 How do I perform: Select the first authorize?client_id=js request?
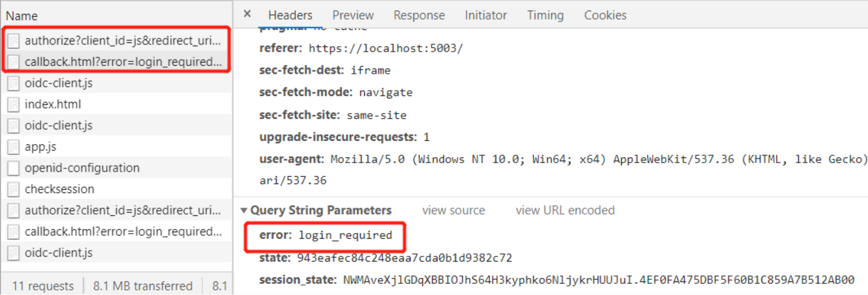pyautogui.click(x=116, y=40)
